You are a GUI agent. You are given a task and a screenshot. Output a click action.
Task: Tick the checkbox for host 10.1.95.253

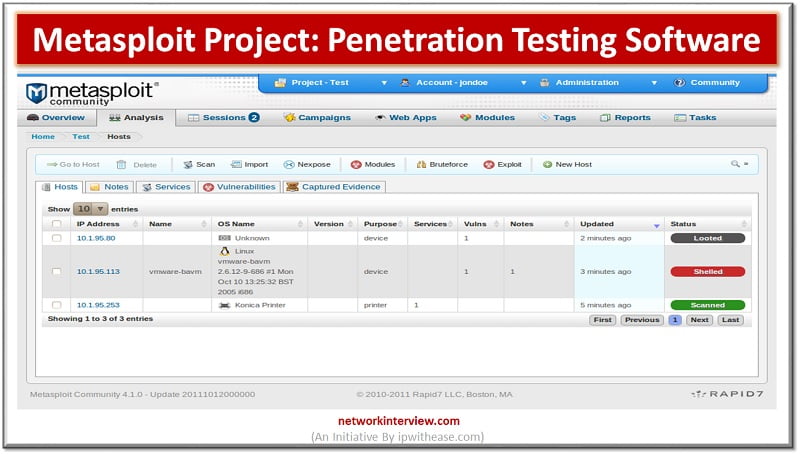point(57,304)
